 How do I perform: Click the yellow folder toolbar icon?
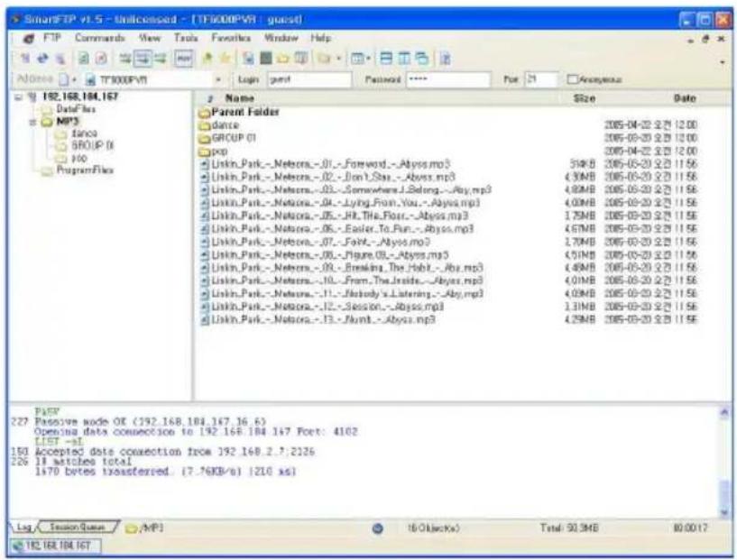(283, 59)
